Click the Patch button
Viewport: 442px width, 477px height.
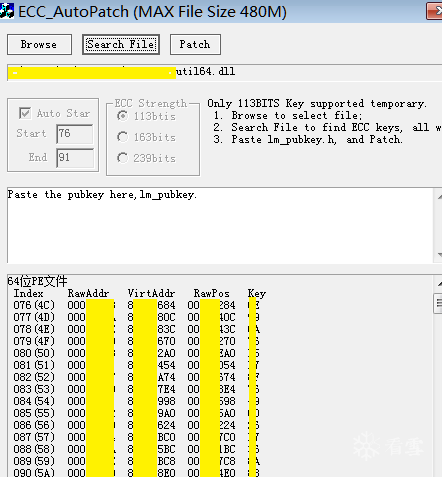195,44
